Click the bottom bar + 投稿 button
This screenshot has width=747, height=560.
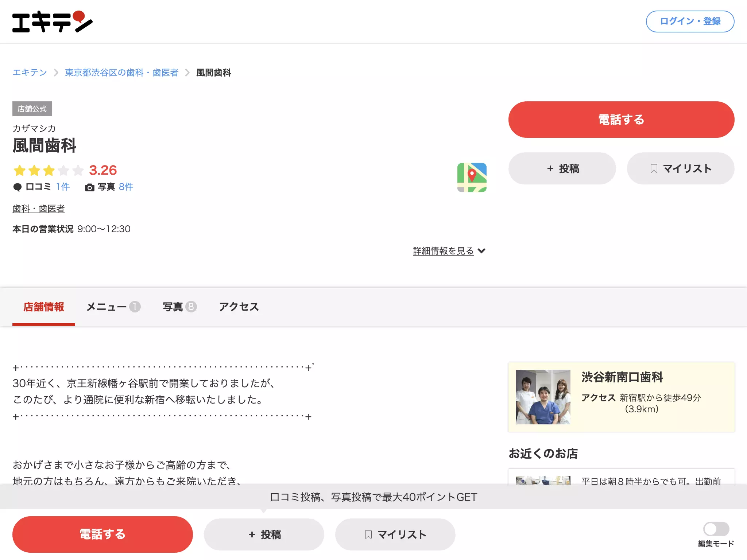point(264,534)
